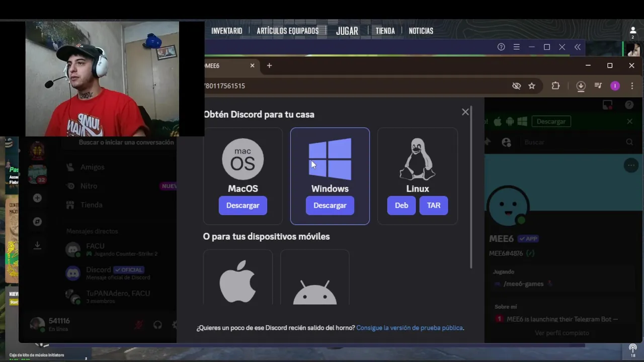Select the Android mobile device card
Image resolution: width=644 pixels, height=362 pixels.
click(315, 277)
